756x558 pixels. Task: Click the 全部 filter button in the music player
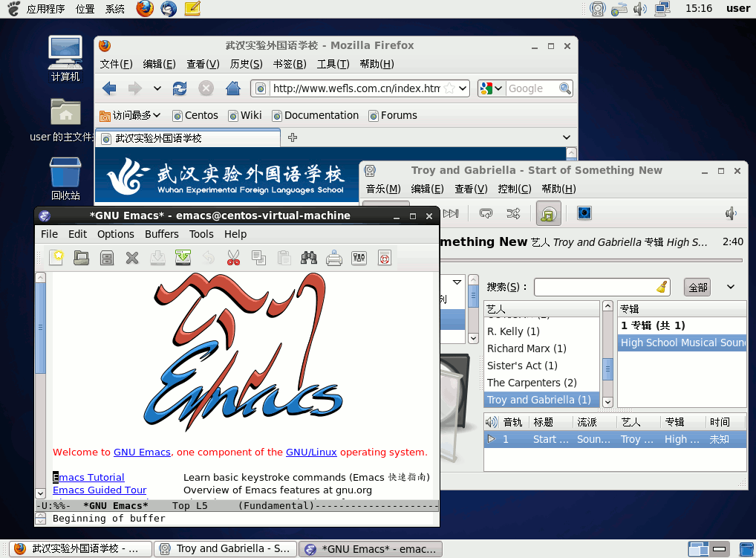697,288
